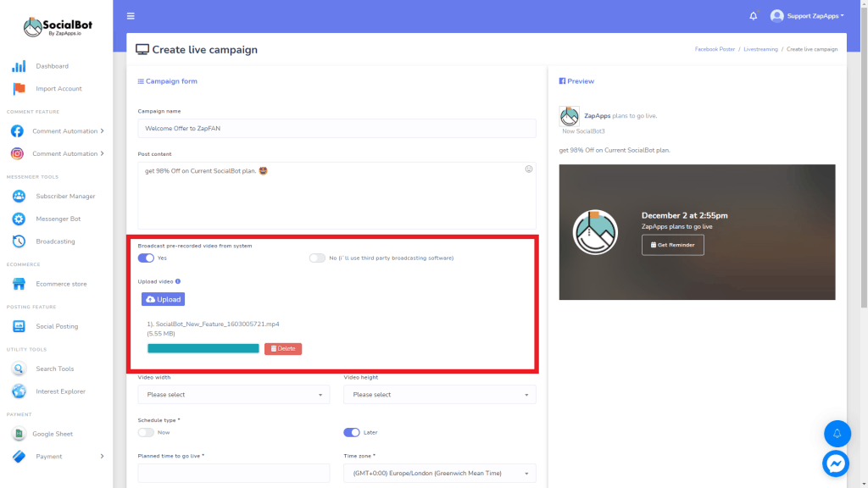Screen dimensions: 868x488
Task: Click the Facebook icon beside Preview
Action: (x=563, y=81)
